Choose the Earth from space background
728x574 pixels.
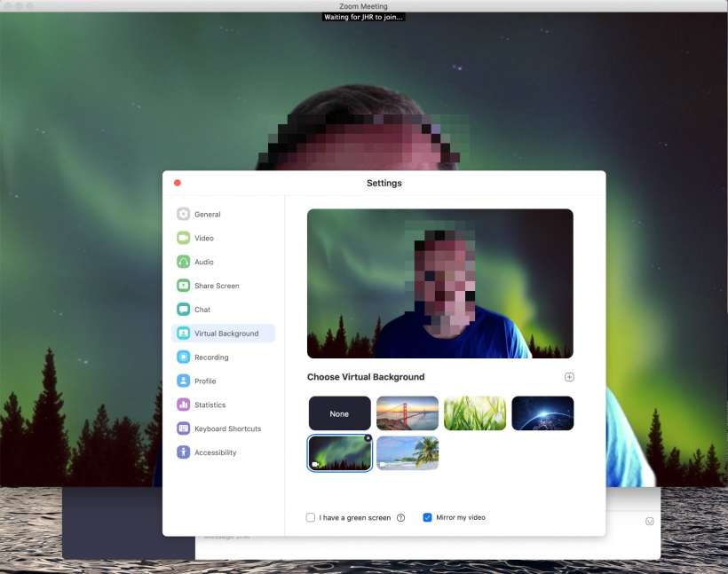[x=542, y=413]
